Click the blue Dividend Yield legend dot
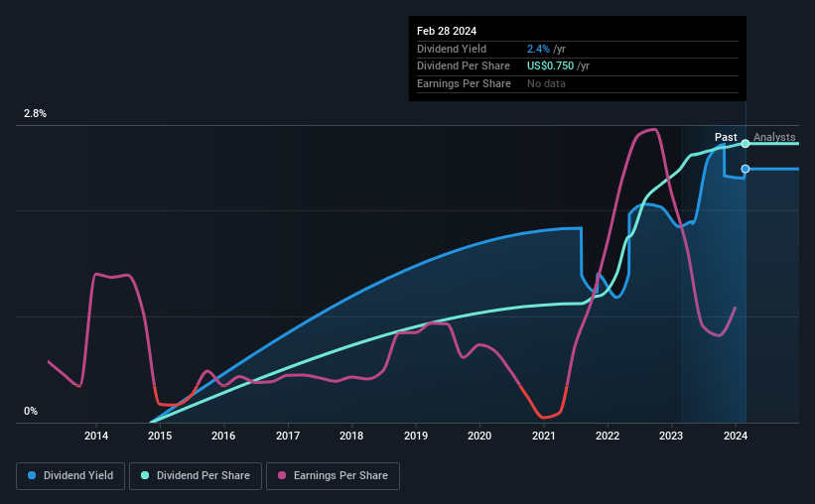 [x=32, y=475]
